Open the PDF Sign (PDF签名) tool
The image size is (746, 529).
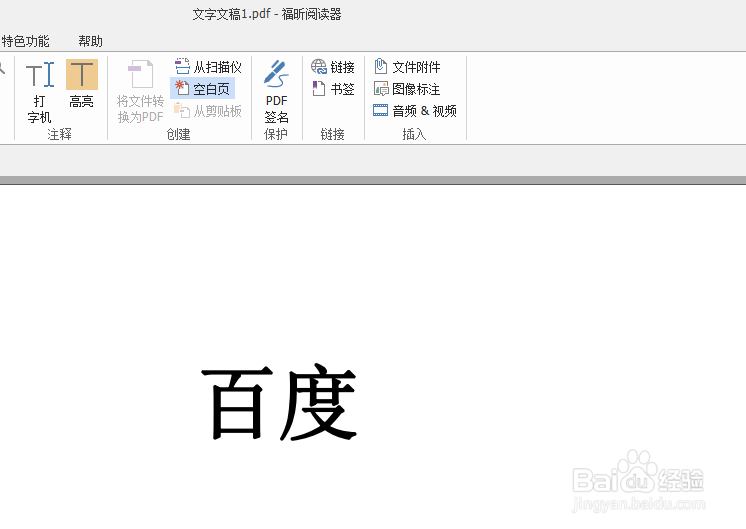(276, 91)
